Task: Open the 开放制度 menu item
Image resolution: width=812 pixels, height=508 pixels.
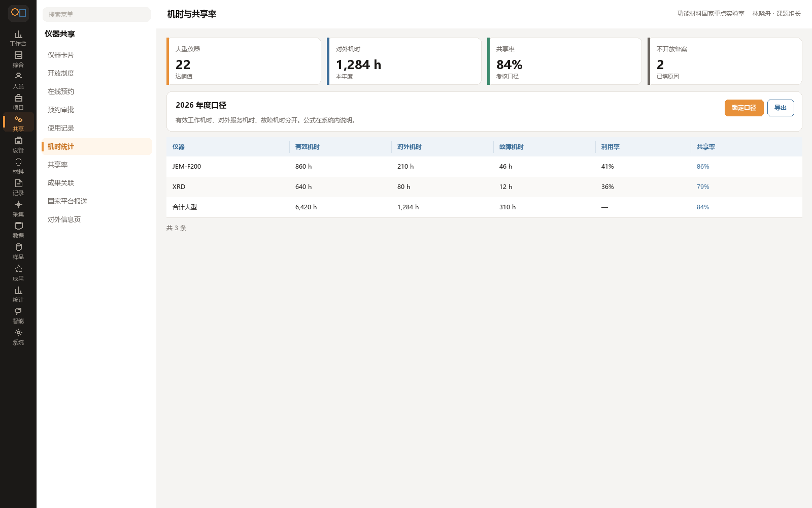Action: (96, 73)
